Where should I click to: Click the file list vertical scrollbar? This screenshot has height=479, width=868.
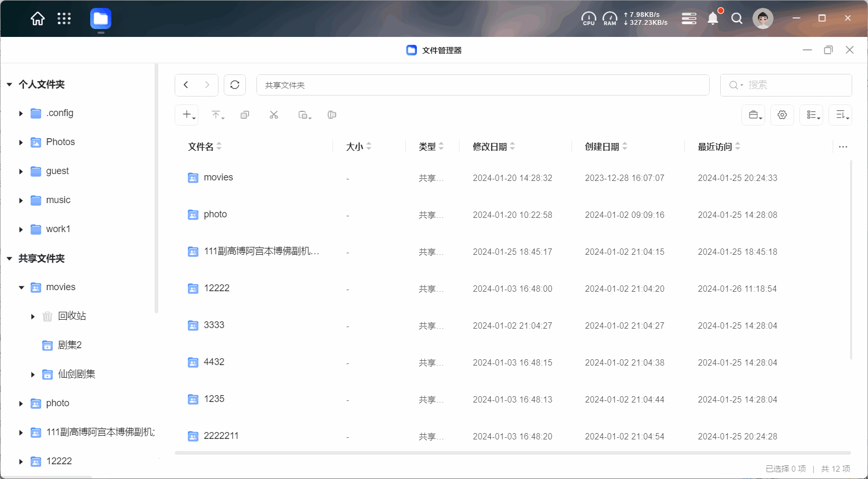tap(851, 260)
